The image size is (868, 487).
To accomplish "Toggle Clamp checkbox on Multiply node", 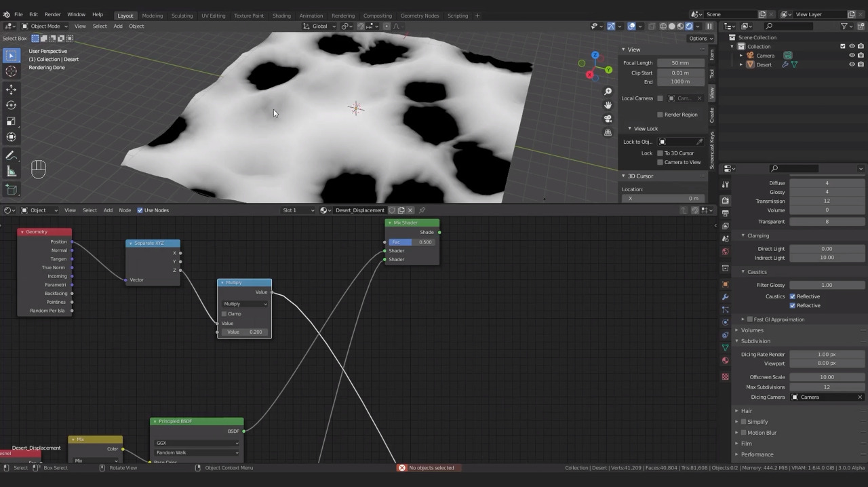I will (x=224, y=314).
